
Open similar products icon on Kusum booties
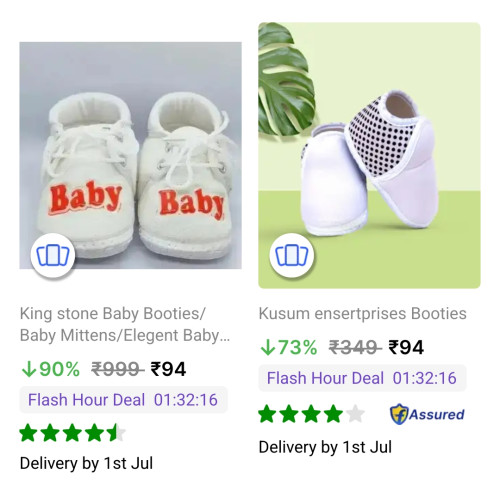click(292, 256)
